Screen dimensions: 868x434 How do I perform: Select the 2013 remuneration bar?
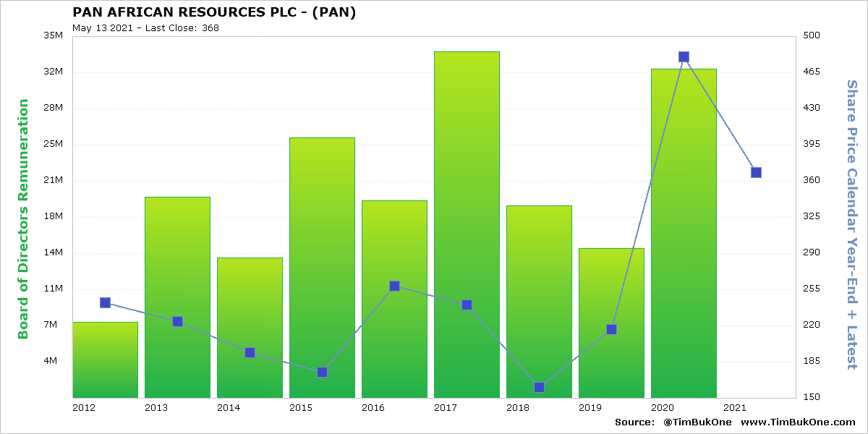[177, 297]
